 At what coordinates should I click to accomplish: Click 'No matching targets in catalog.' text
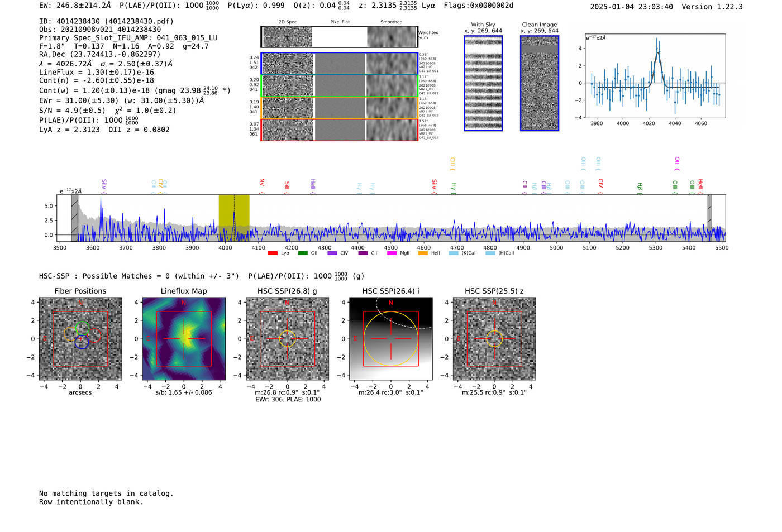[106, 493]
